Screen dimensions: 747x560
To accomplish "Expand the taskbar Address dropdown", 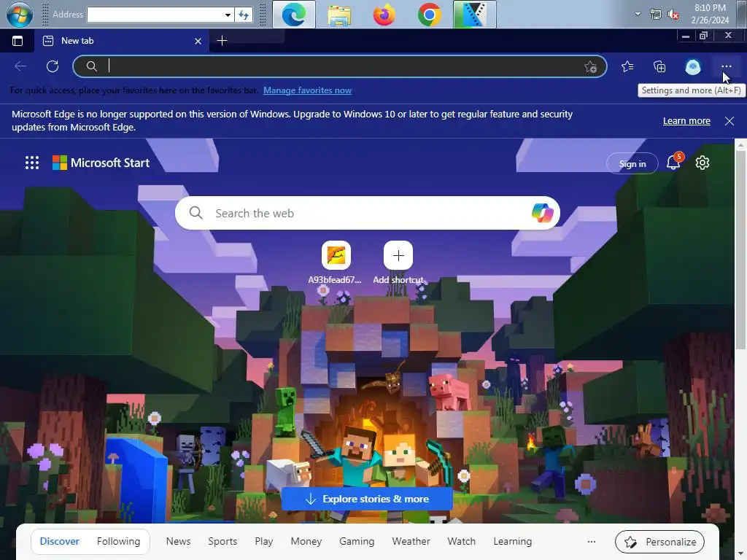I will tap(228, 15).
